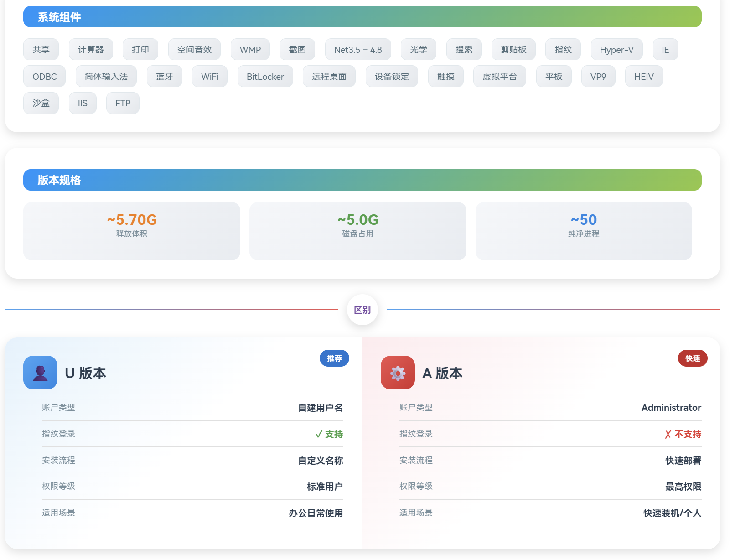Click the 沙盒 tag
Screen dimensions: 730x560
point(41,103)
